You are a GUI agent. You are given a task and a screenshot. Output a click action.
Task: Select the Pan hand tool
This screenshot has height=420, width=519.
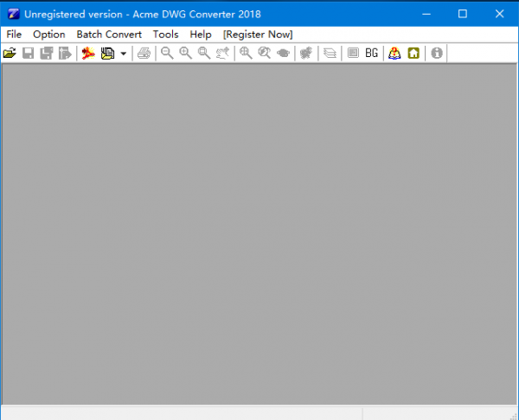pos(222,53)
